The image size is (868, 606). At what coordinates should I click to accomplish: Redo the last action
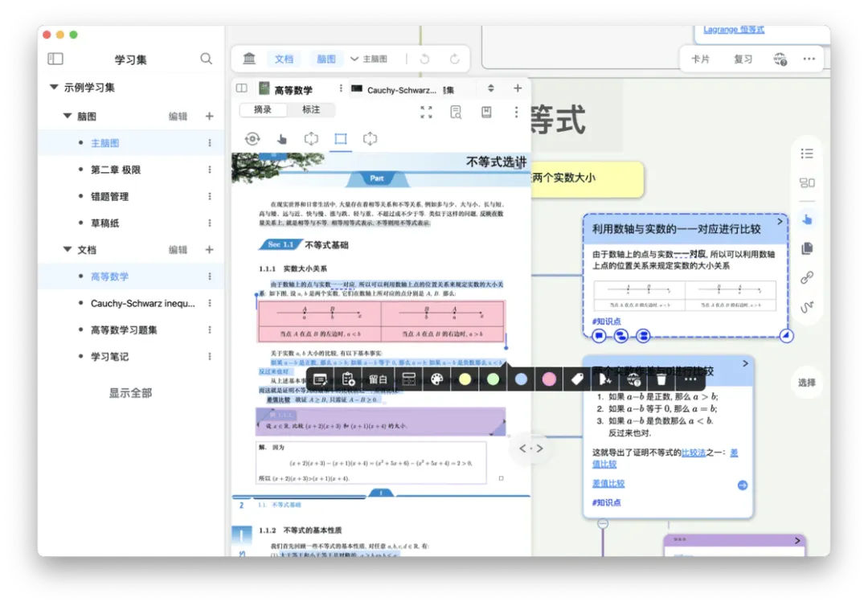tap(454, 59)
